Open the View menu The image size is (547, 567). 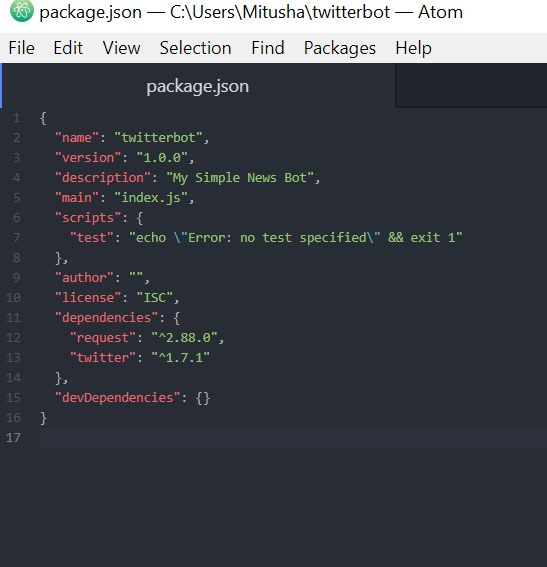(121, 48)
